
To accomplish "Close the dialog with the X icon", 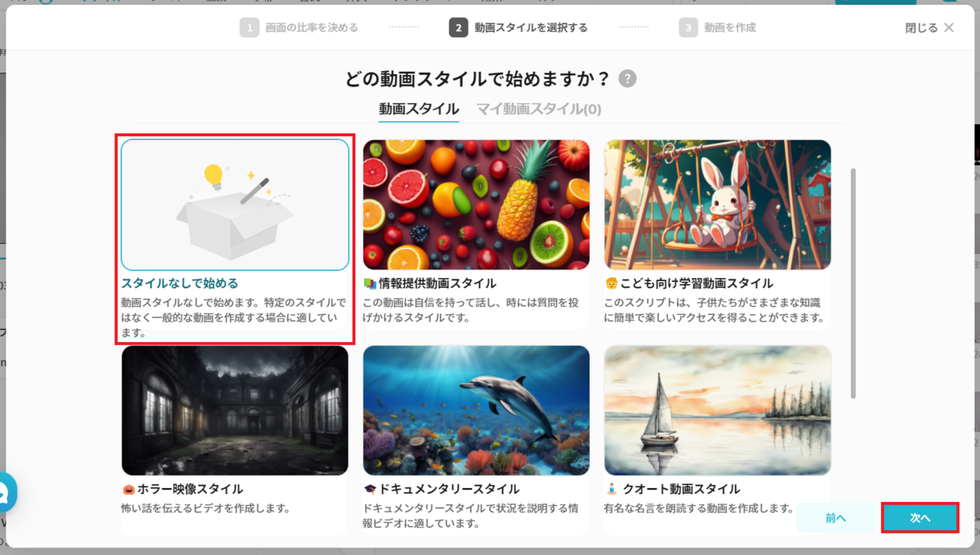I will (x=949, y=28).
